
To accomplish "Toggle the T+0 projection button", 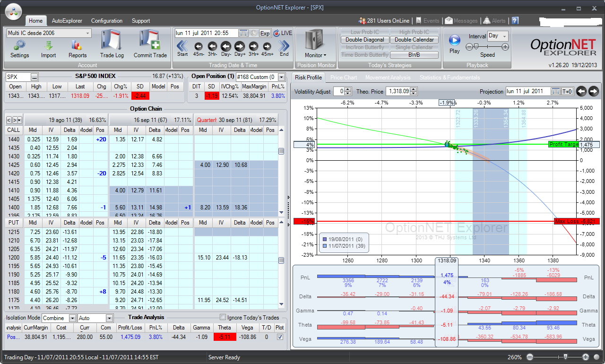I will 567,91.
